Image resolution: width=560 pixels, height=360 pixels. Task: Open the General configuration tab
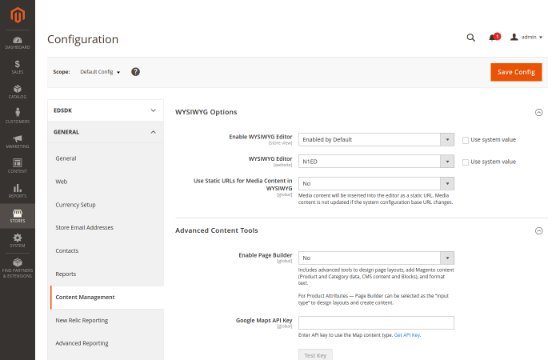point(66,158)
